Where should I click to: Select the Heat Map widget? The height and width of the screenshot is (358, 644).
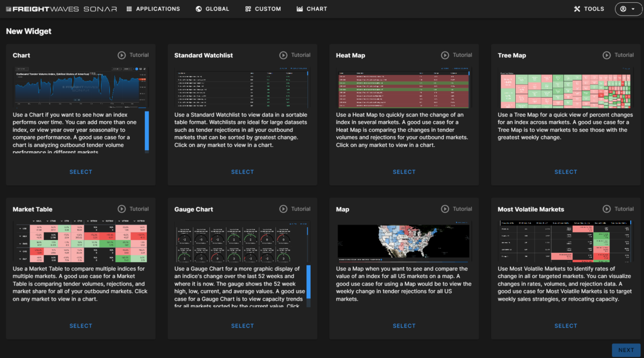point(404,172)
